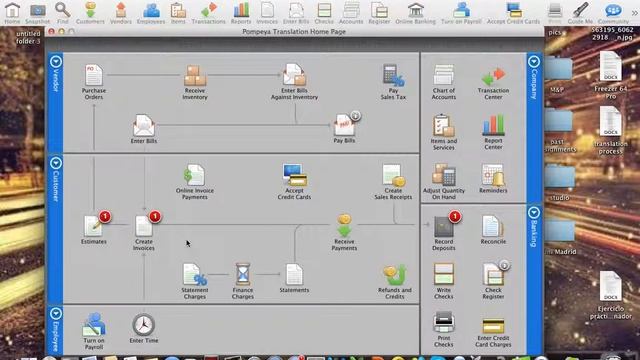Screen dimensions: 640x360
Task: Click info badge on Pay Bills
Action: (356, 116)
